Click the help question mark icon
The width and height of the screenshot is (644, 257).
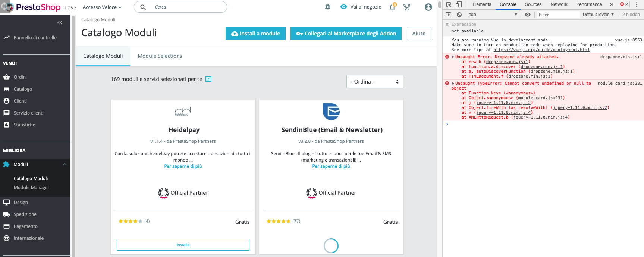pyautogui.click(x=208, y=79)
